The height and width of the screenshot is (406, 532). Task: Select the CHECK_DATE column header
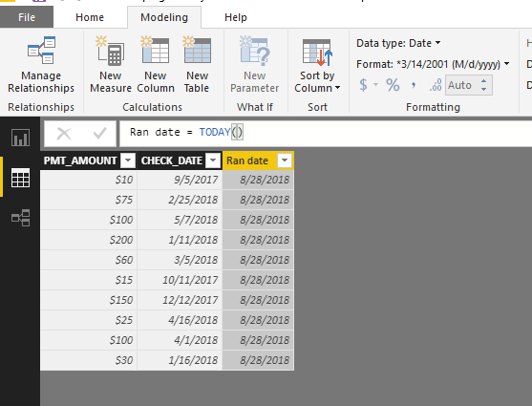[x=172, y=160]
